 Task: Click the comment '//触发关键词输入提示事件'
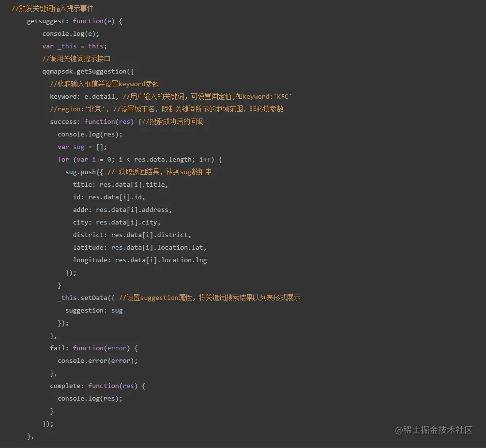[x=52, y=8]
